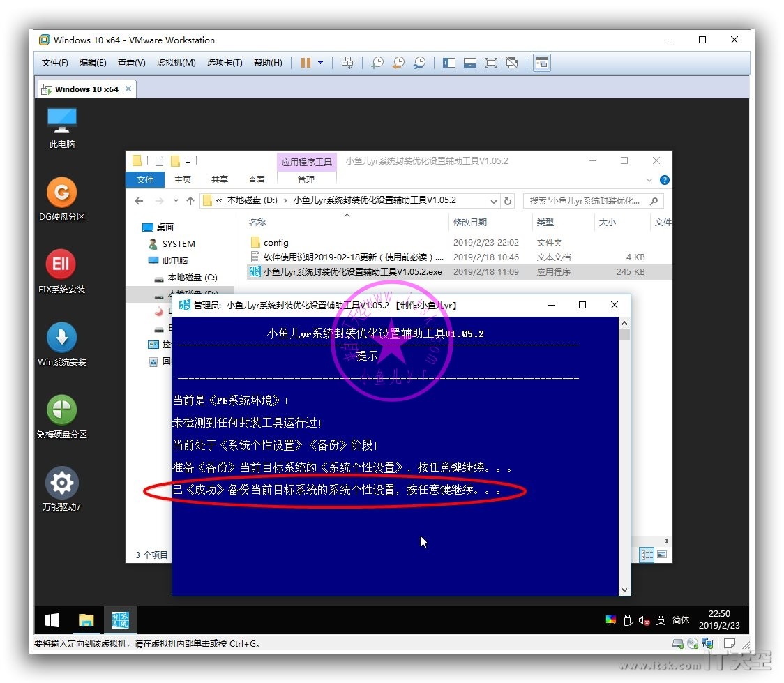This screenshot has width=784, height=683.
Task: Open the 管理 ribbon tab in Explorer
Action: tap(306, 179)
